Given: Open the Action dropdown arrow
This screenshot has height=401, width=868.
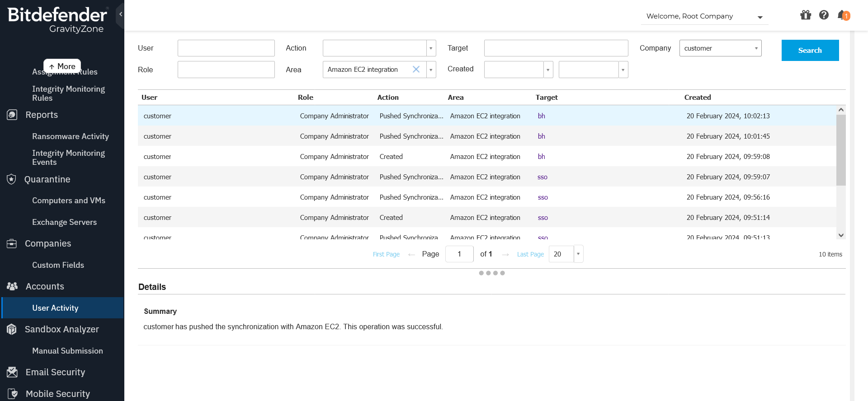Looking at the screenshot, I should (431, 48).
